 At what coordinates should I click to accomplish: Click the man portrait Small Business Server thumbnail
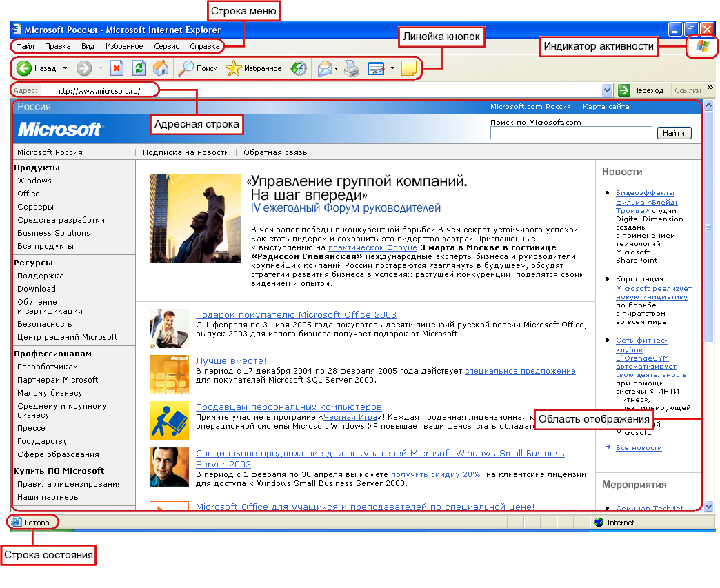(x=169, y=467)
